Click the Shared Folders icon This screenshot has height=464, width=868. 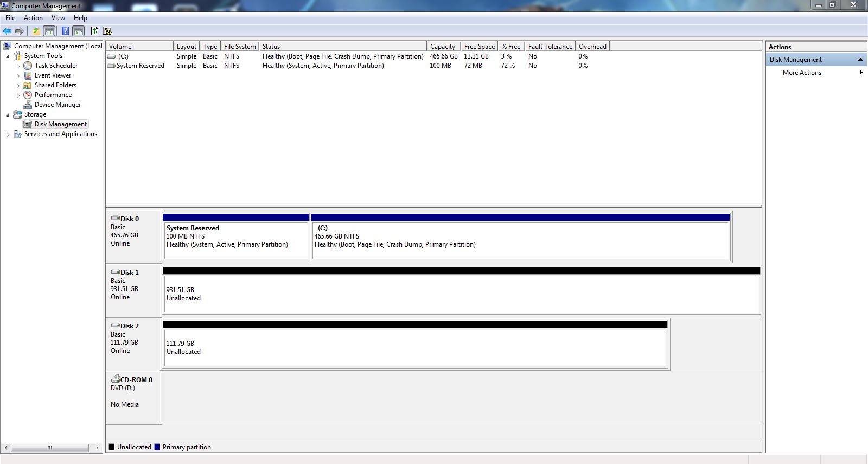pyautogui.click(x=28, y=85)
